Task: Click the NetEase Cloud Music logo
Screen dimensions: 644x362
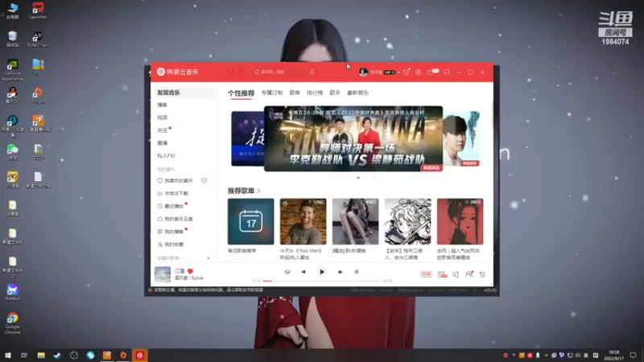Action: click(x=177, y=72)
